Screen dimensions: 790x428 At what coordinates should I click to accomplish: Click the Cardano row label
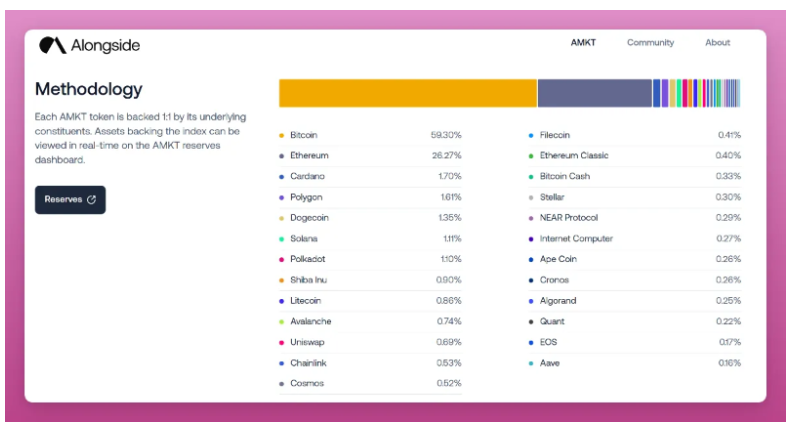tap(307, 176)
